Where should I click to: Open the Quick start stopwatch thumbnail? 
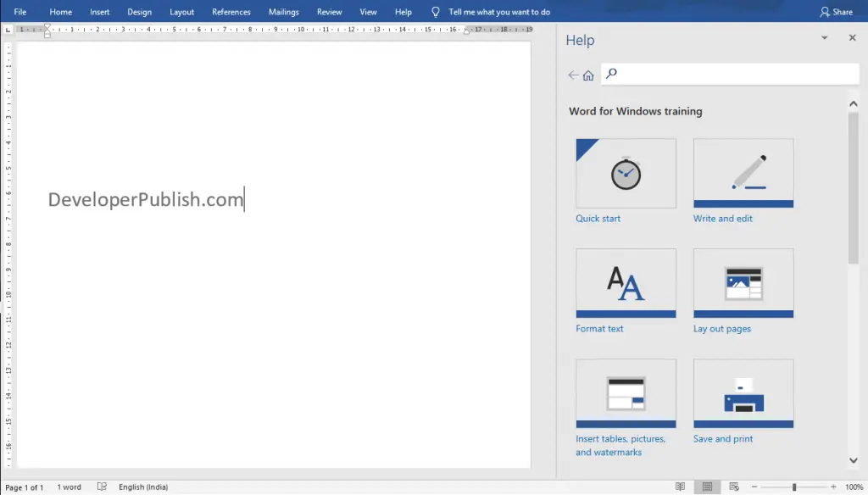point(626,173)
